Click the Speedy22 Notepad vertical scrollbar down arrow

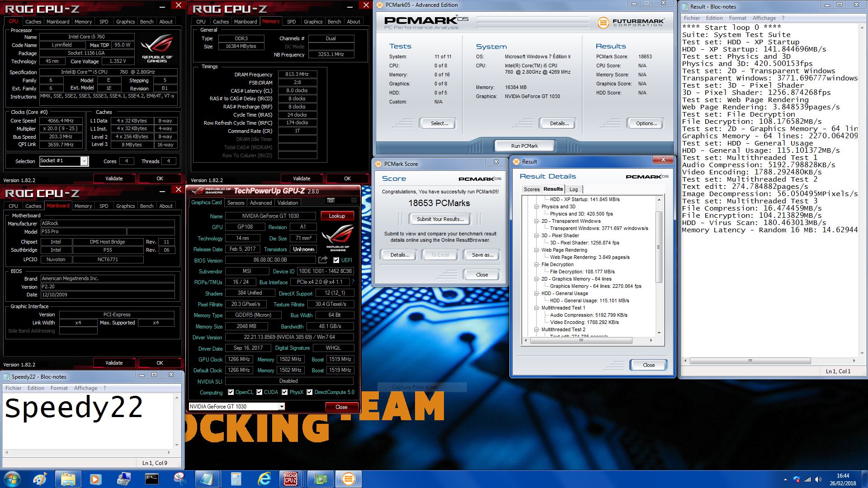(176, 445)
